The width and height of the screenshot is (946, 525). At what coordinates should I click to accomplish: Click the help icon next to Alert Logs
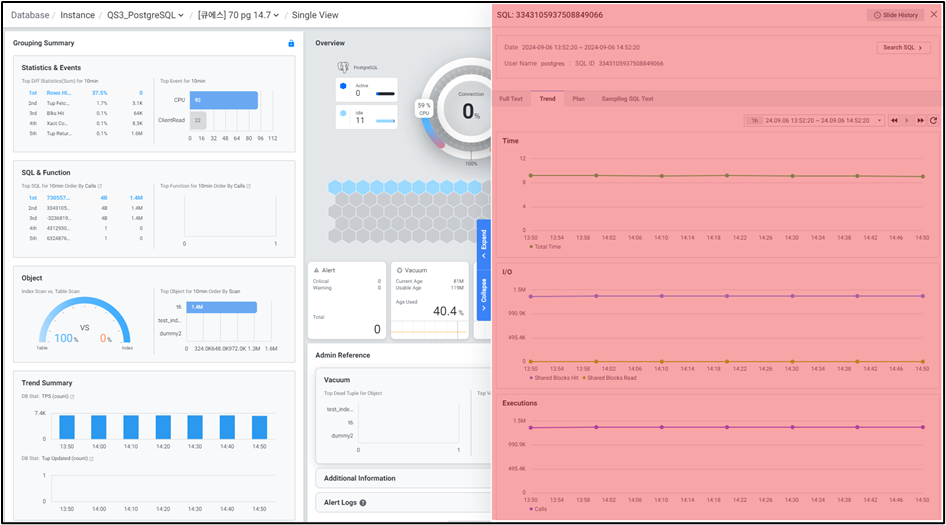[x=363, y=503]
